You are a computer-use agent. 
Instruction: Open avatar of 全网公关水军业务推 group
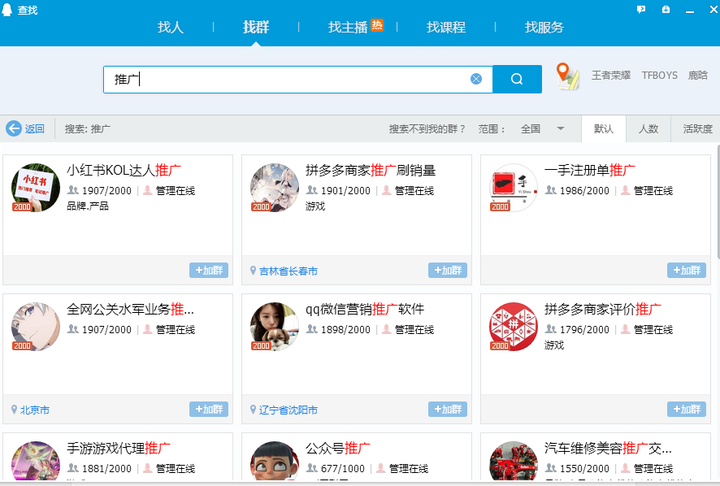pos(35,326)
